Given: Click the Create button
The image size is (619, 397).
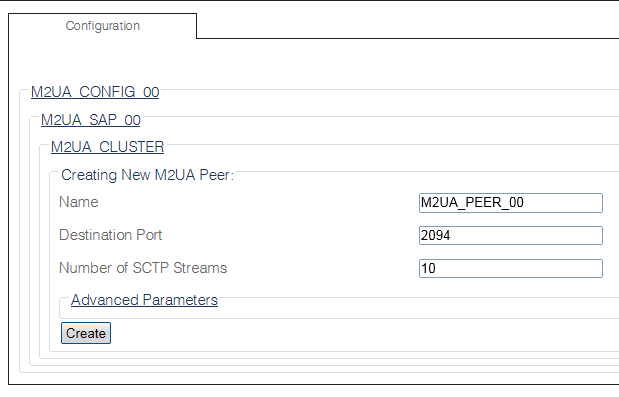Looking at the screenshot, I should [86, 333].
